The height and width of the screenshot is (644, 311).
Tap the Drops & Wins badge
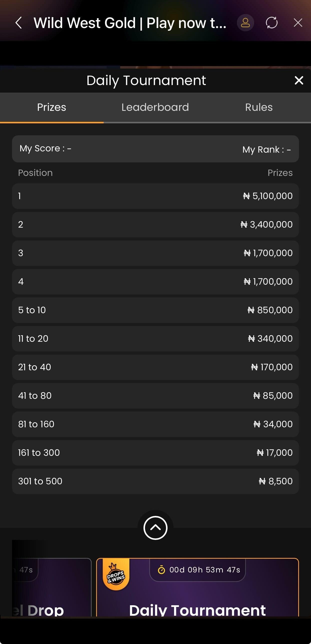pos(116,576)
